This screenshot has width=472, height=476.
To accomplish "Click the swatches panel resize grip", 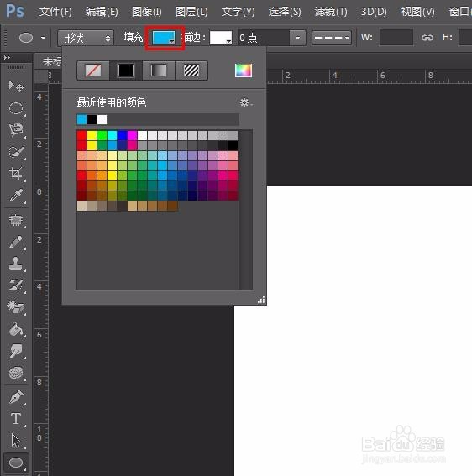I will 261,301.
